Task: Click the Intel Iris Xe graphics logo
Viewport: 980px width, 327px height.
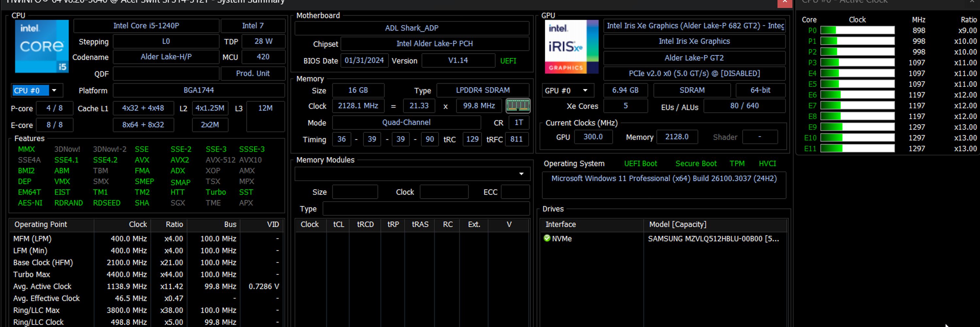Action: (571, 46)
